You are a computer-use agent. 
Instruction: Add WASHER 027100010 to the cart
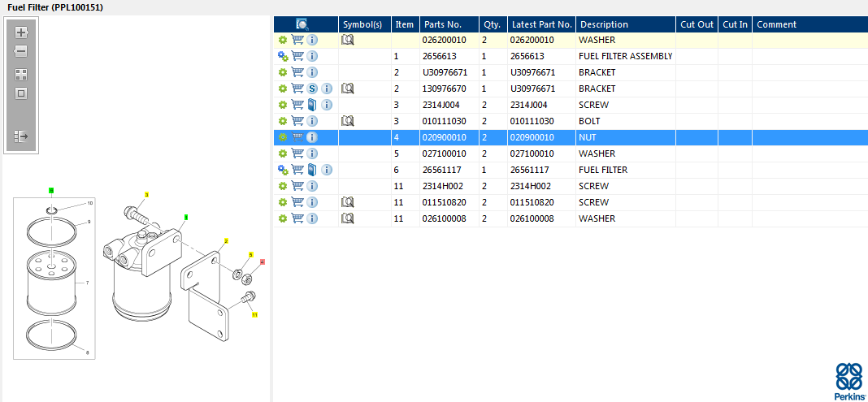[297, 153]
